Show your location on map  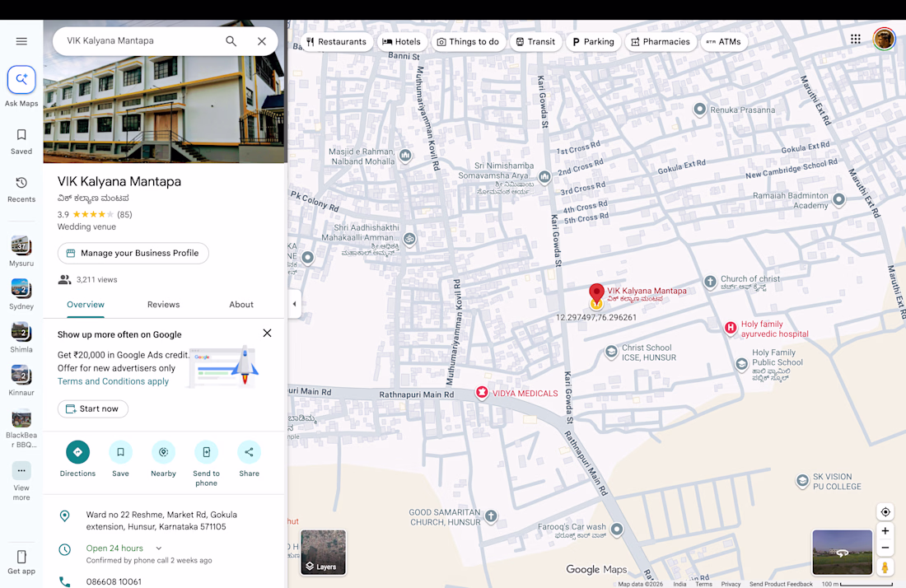click(x=885, y=511)
